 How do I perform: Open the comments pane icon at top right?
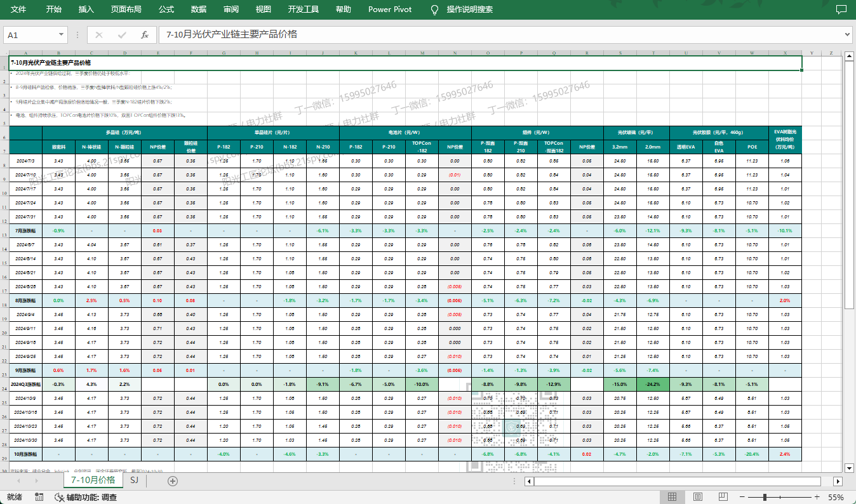point(841,10)
